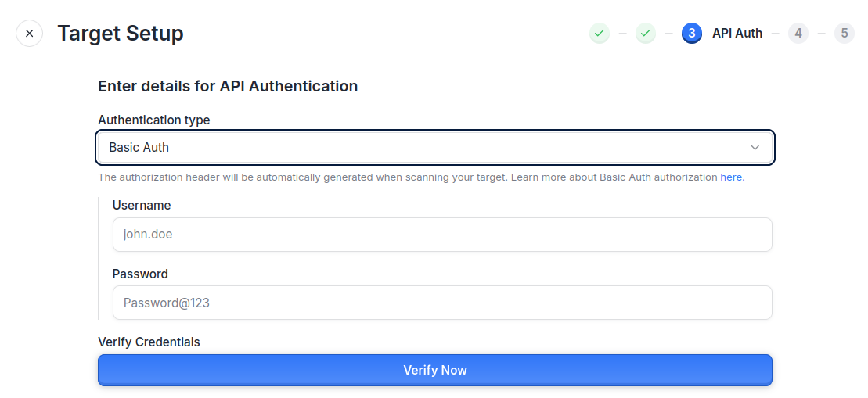The width and height of the screenshot is (868, 398).
Task: Jump to step 5 indicator
Action: tap(845, 34)
